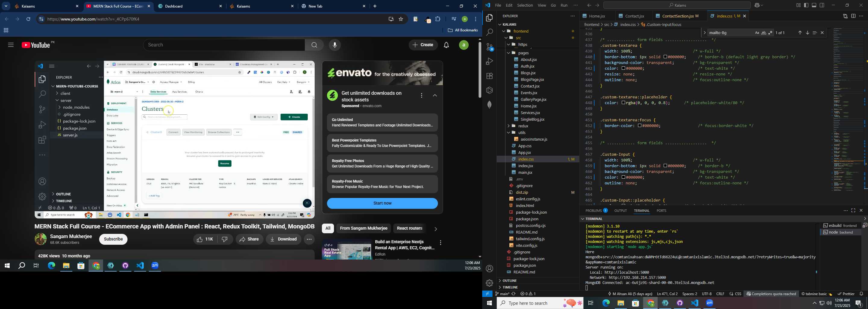The width and height of the screenshot is (868, 309).
Task: Open the YouTube hamburger guide menu
Action: (11, 45)
